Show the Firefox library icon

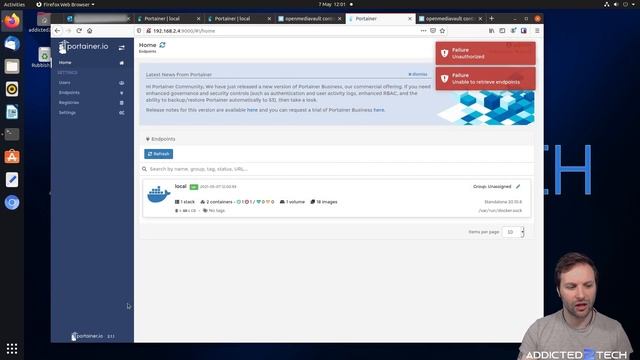[492, 31]
